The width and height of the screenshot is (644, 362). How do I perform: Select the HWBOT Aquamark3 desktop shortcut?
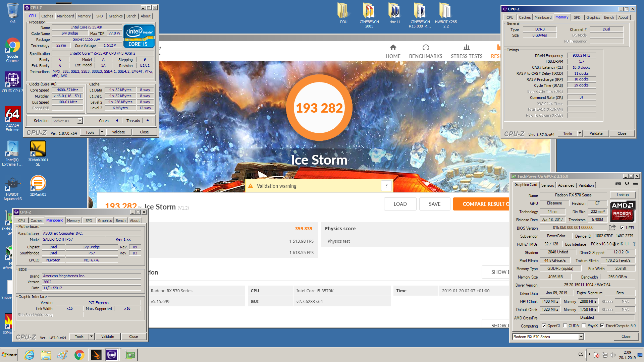[12, 188]
